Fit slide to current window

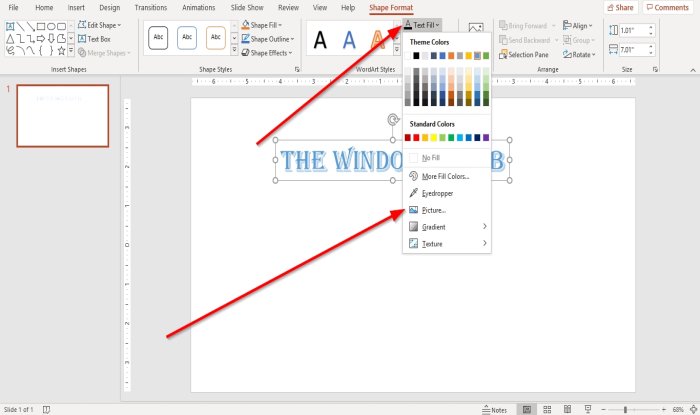pos(694,409)
